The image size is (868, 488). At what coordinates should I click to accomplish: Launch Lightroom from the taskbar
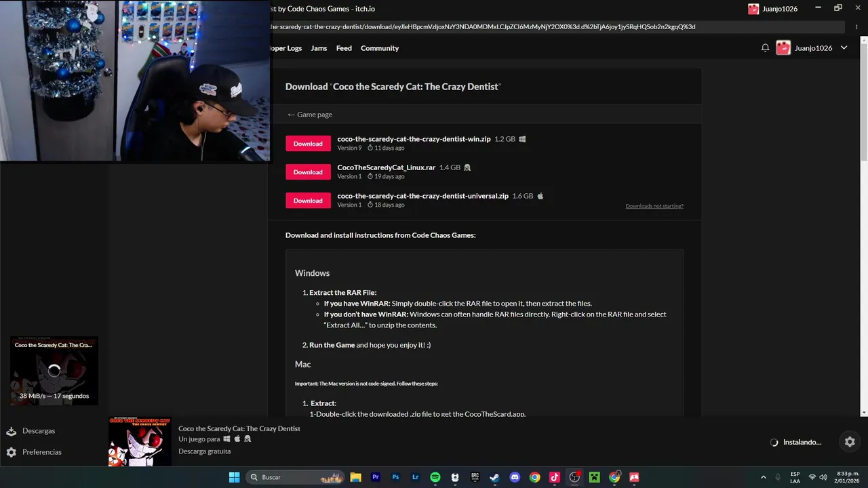click(415, 477)
